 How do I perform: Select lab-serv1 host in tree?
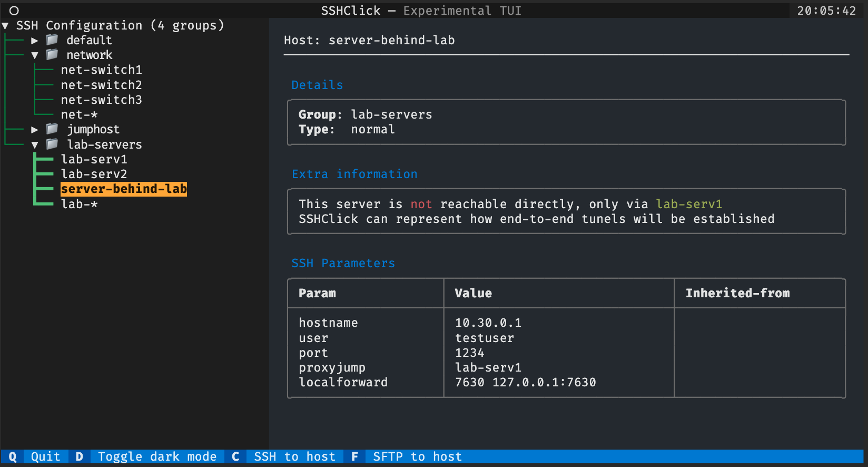(94, 159)
